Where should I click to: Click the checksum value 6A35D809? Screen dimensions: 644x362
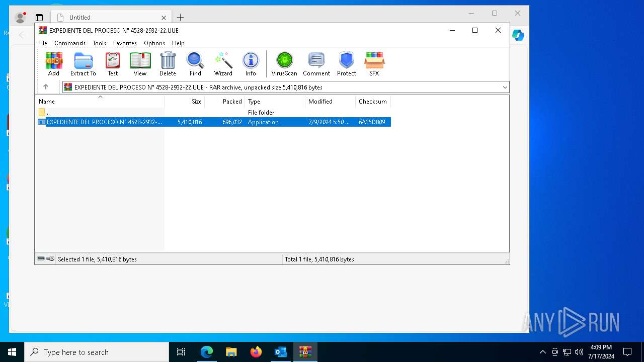tap(372, 122)
